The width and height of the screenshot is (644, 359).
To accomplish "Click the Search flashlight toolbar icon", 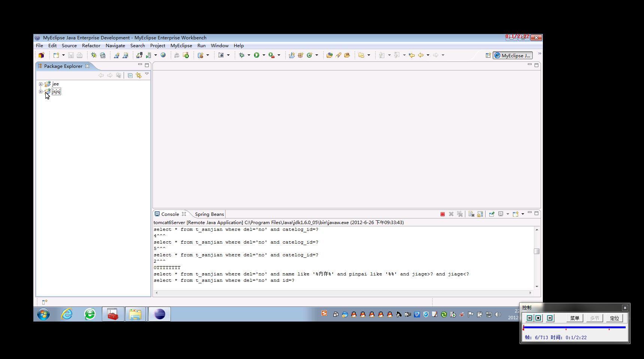I will pos(338,55).
